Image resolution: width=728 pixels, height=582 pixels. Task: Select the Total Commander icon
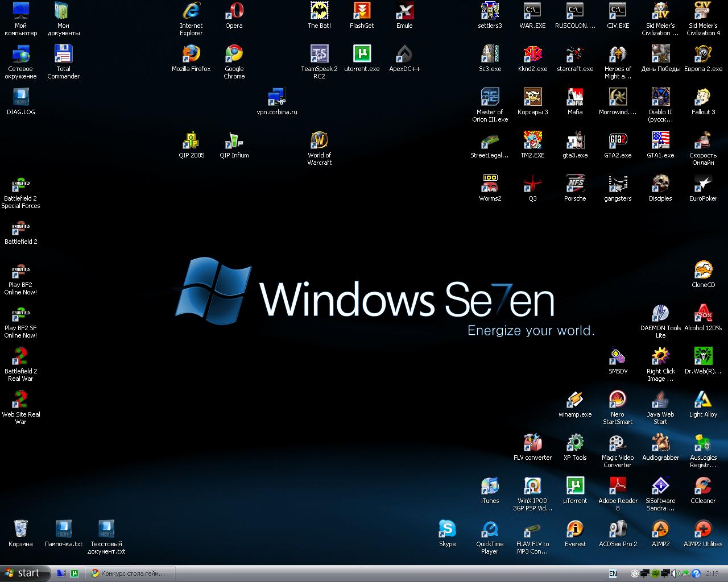(63, 54)
